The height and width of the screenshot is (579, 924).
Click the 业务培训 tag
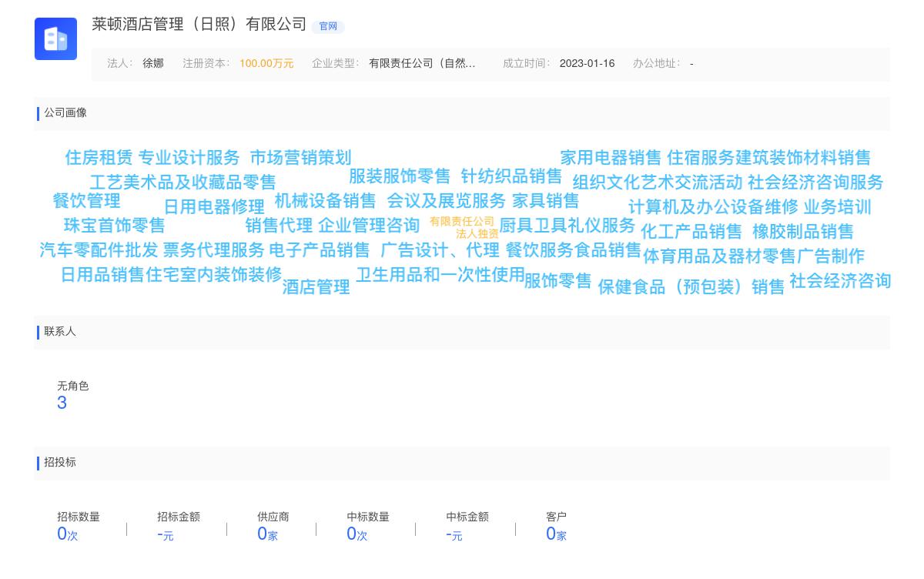point(837,207)
